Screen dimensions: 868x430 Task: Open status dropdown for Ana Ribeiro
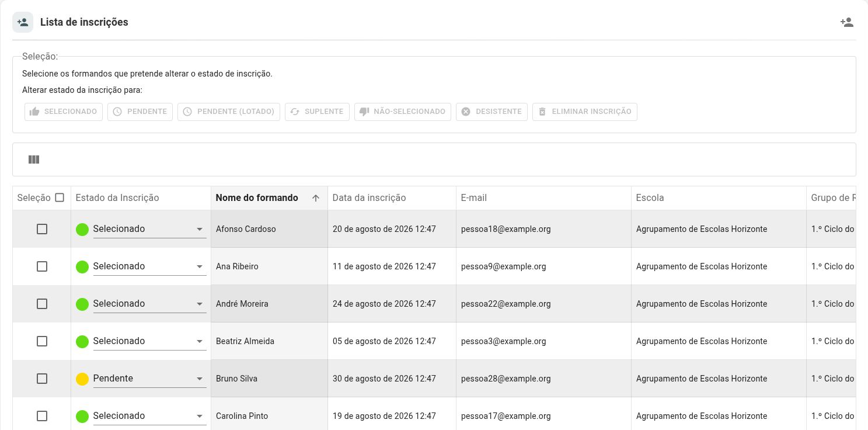click(x=149, y=266)
